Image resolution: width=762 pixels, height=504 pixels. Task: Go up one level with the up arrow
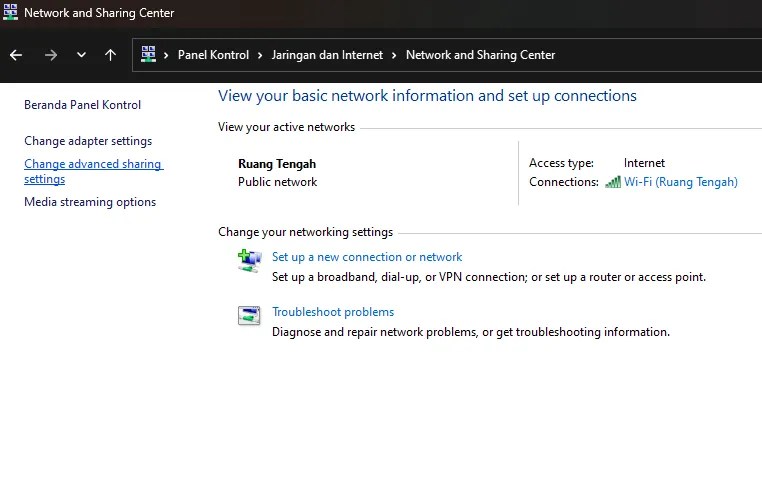[x=110, y=55]
